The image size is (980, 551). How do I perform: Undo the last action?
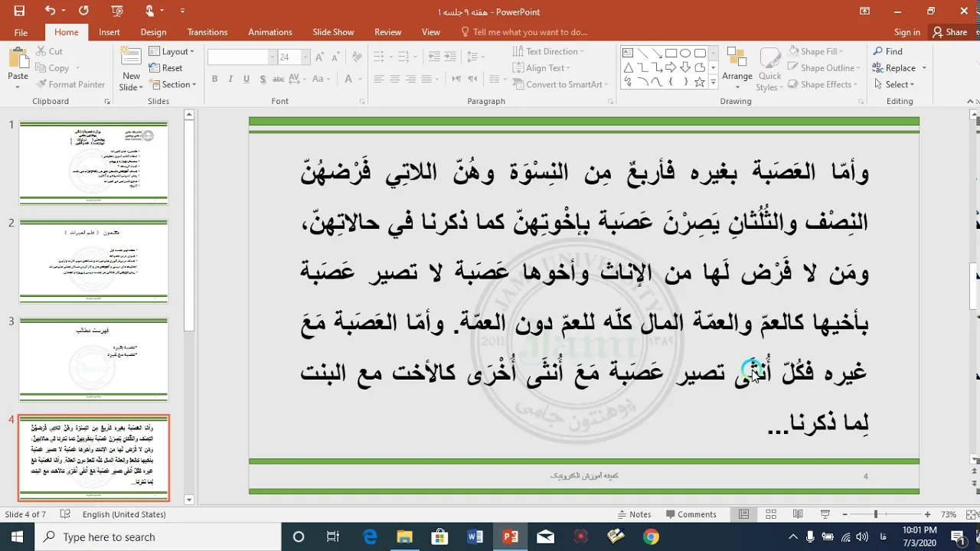click(51, 11)
